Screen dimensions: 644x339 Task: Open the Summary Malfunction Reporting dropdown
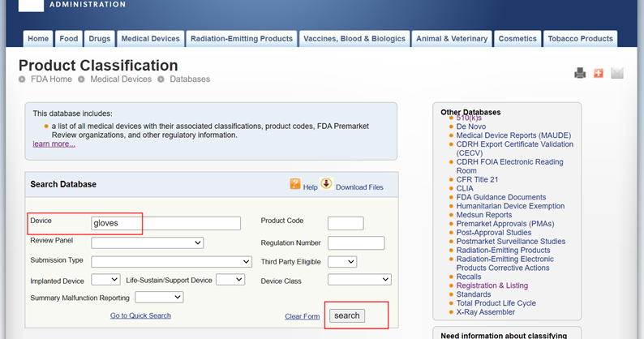159,298
